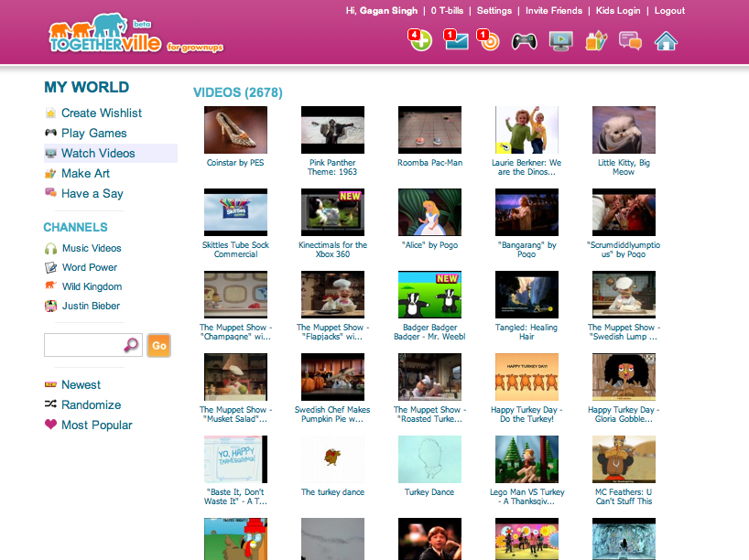Play the Tangled: Healing Hair thumbnail
Screen dimensions: 749x560
tap(526, 294)
